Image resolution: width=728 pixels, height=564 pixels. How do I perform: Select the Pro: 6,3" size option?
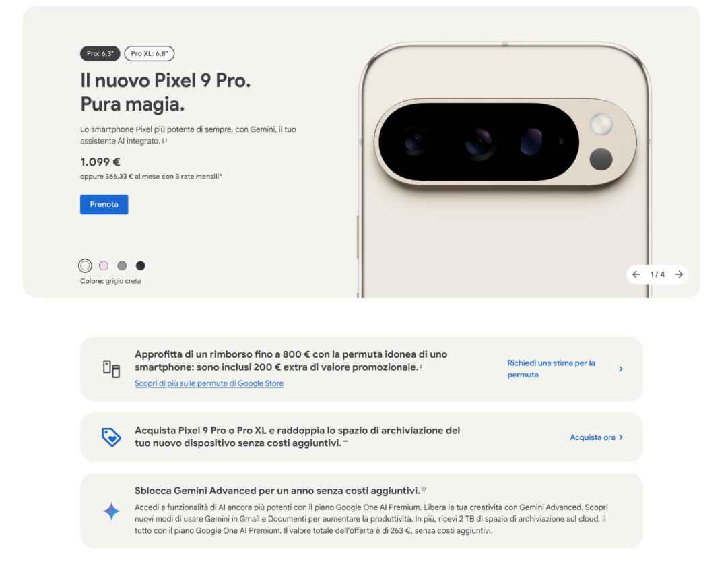(100, 53)
